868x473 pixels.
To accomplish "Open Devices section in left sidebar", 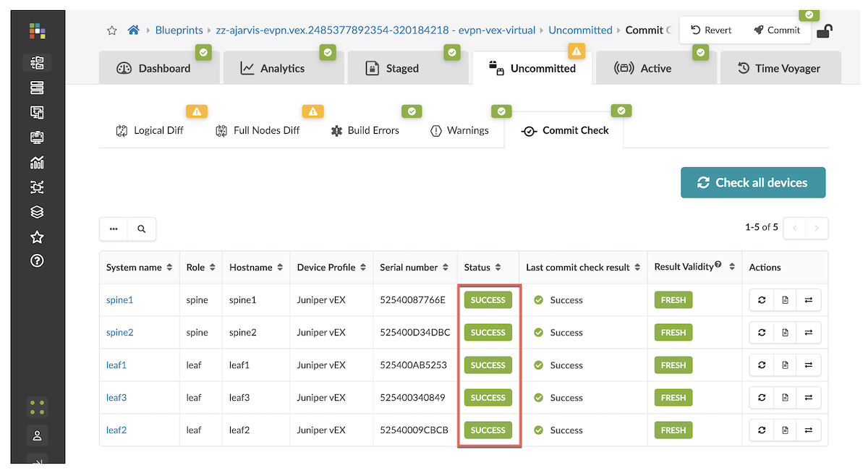I will pos(37,88).
